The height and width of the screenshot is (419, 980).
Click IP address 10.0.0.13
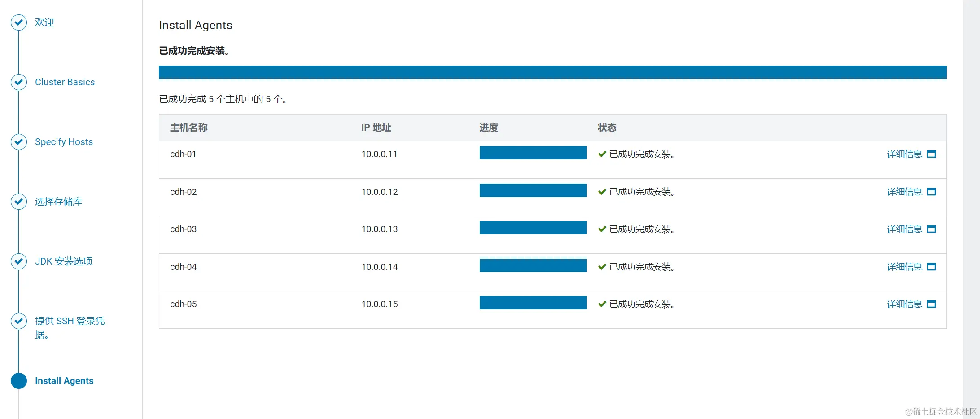tap(380, 229)
